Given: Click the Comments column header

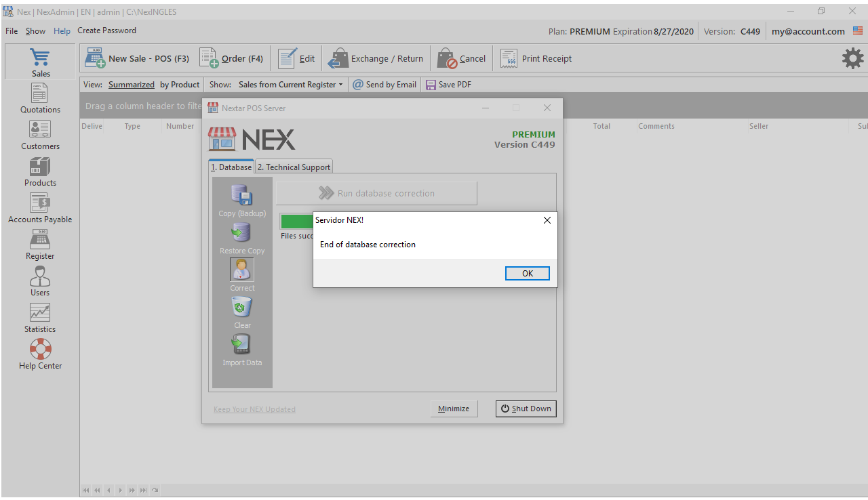Looking at the screenshot, I should tap(656, 126).
